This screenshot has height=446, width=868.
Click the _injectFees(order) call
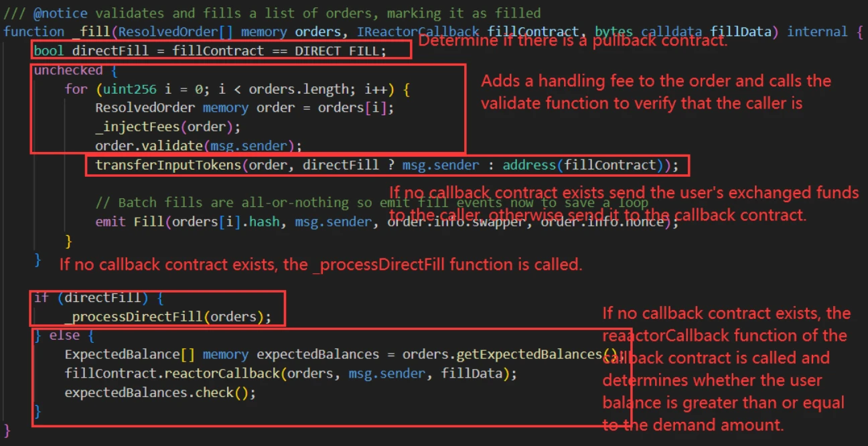click(x=167, y=127)
